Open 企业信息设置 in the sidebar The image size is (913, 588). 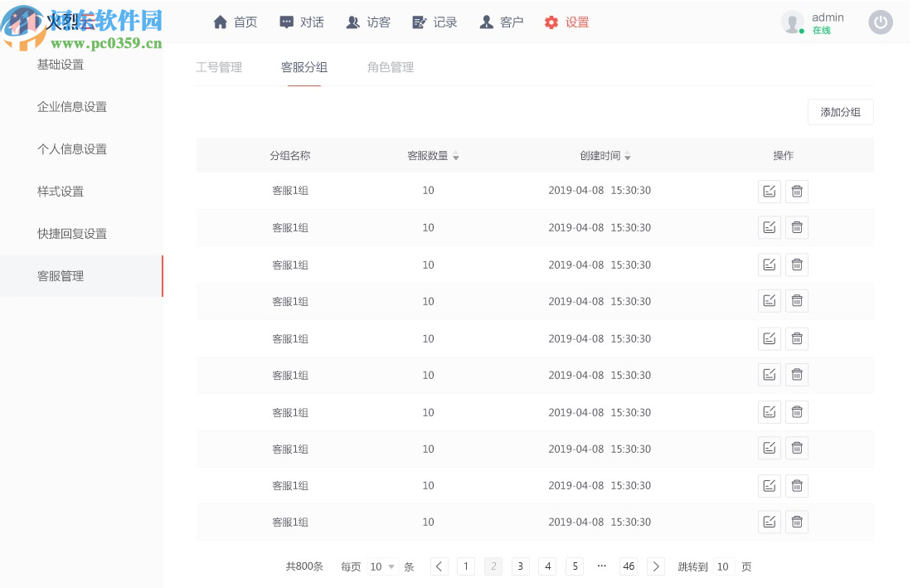(x=72, y=107)
